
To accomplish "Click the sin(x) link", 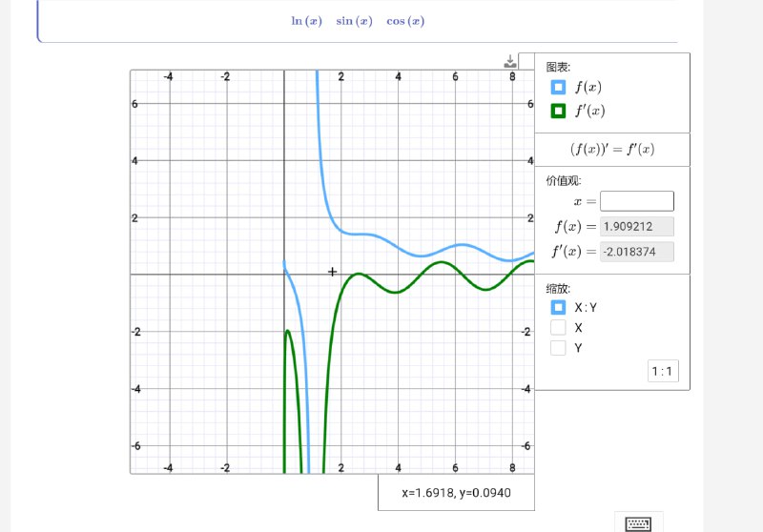I will click(354, 21).
